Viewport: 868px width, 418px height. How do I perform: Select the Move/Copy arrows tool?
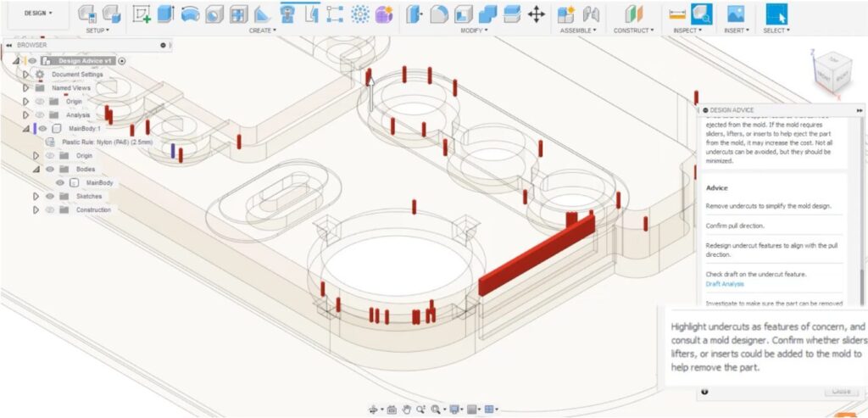point(536,14)
